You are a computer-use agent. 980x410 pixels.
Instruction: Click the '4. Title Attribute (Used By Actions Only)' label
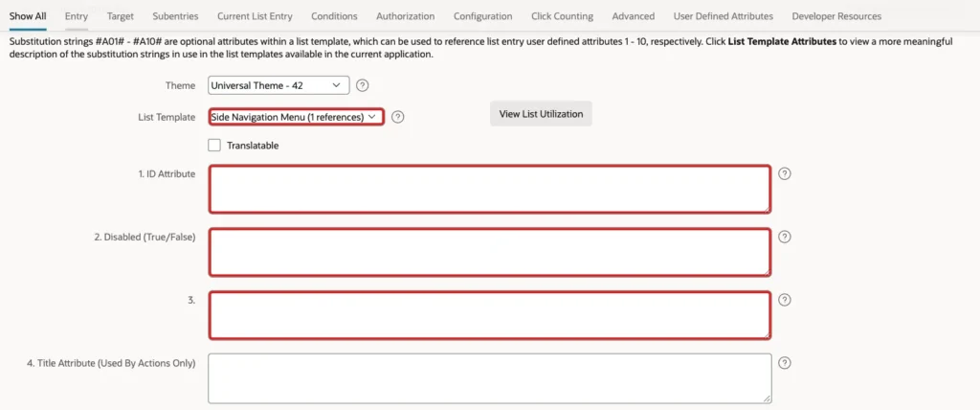111,363
